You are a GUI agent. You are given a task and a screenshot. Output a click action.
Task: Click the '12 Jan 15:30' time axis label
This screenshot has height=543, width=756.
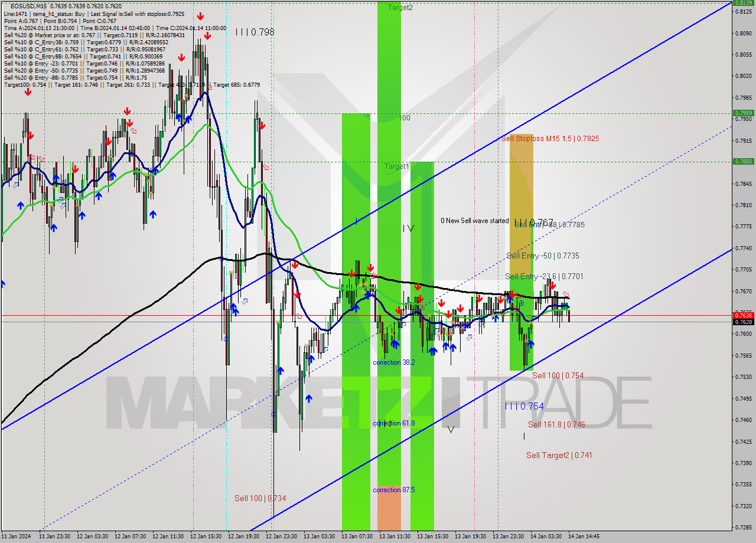pos(206,537)
